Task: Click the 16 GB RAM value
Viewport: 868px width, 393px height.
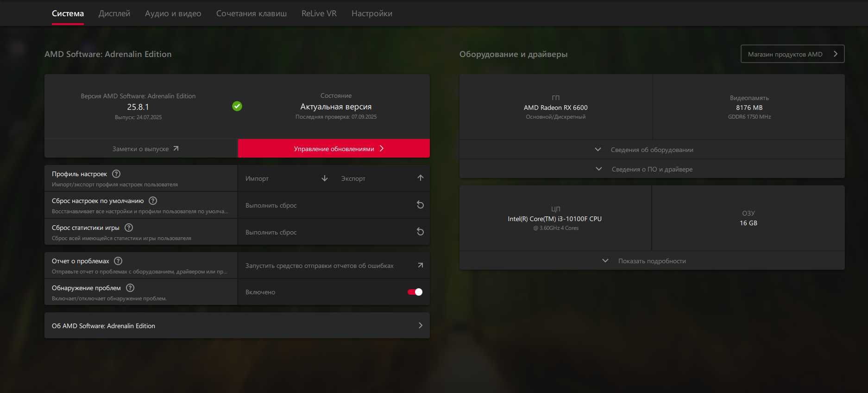Action: 748,223
